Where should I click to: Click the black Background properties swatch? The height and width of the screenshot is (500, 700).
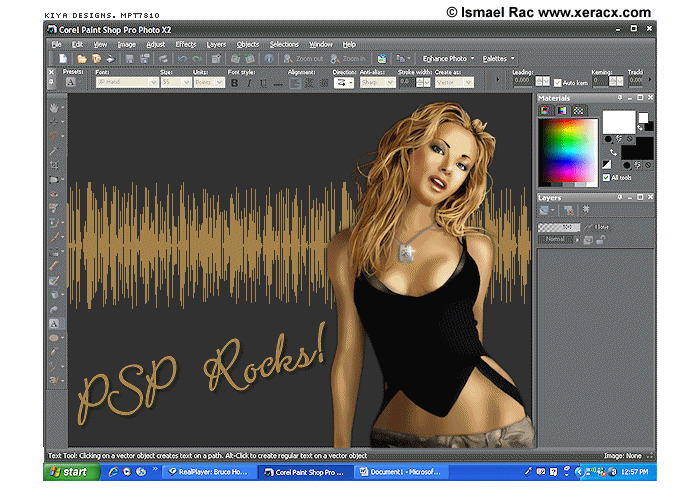pyautogui.click(x=637, y=148)
